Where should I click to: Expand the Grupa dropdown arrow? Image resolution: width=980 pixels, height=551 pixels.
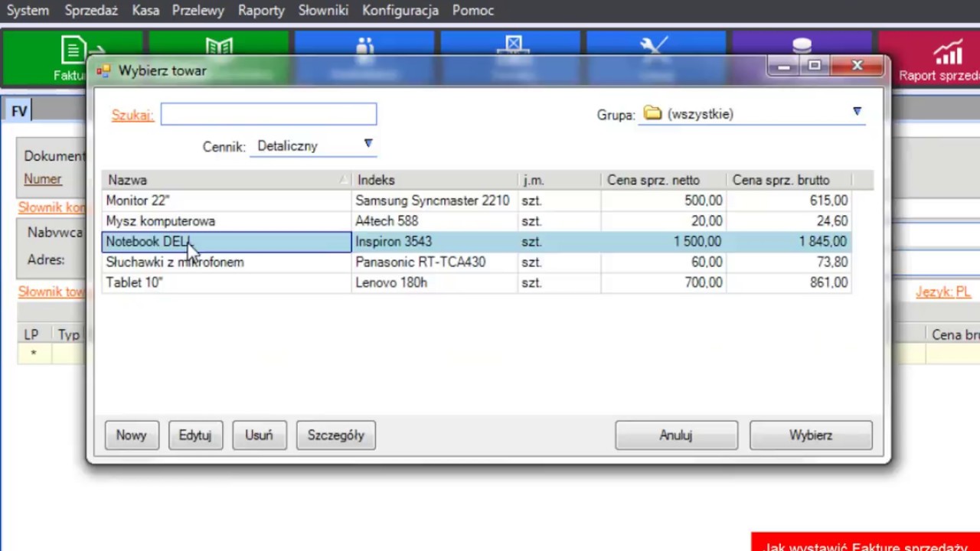tap(857, 112)
